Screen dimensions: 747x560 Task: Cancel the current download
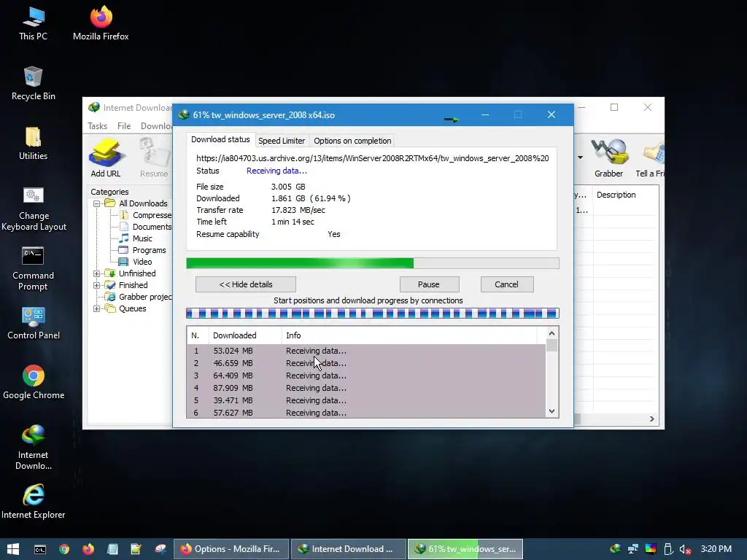(x=507, y=284)
